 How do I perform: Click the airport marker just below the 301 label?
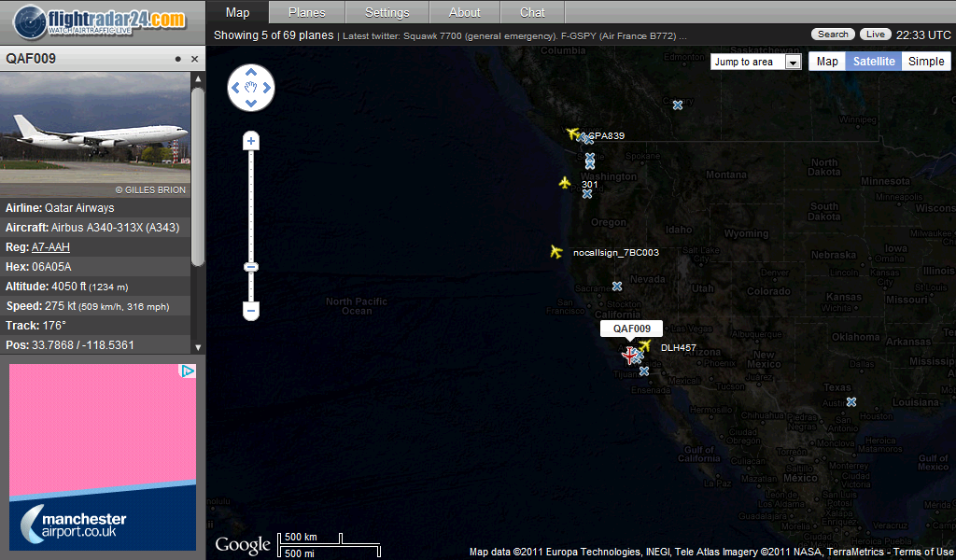click(x=586, y=194)
